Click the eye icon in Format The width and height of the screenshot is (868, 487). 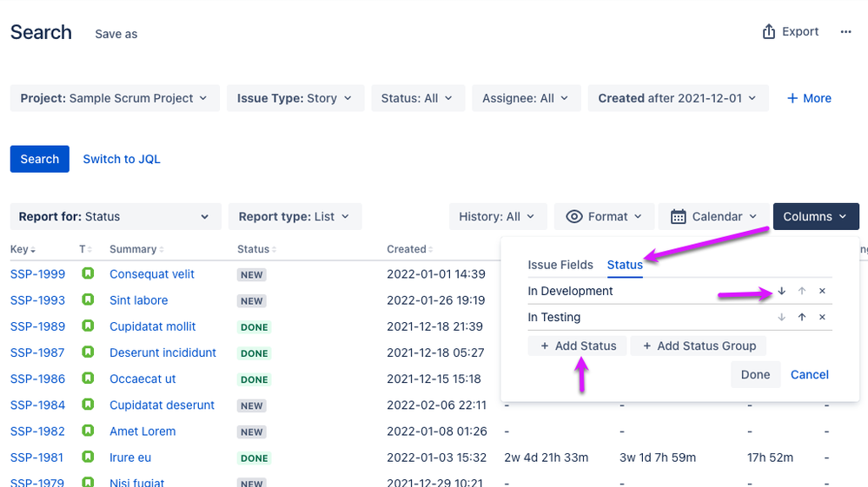point(574,217)
